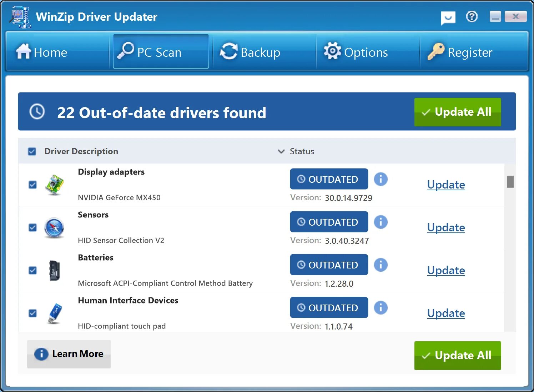Viewport: 534px width, 392px height.
Task: Show info for NVIDIA GeForce MX450 driver
Action: (381, 179)
